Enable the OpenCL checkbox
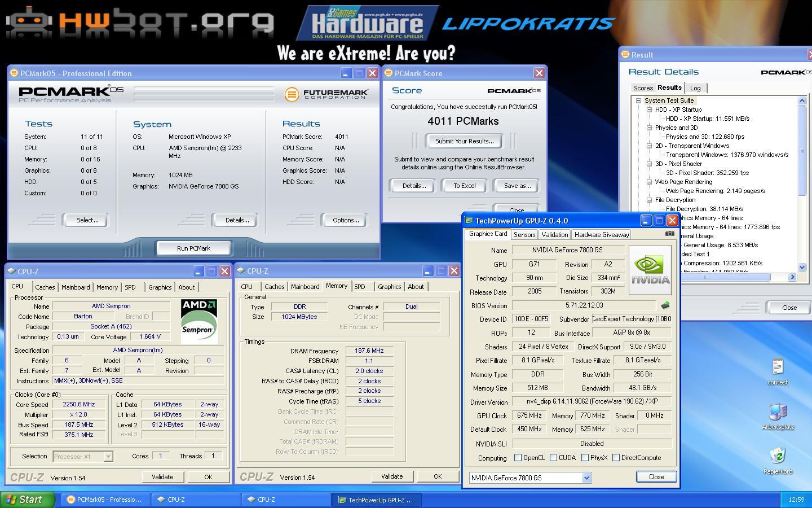812x508 pixels. point(518,458)
